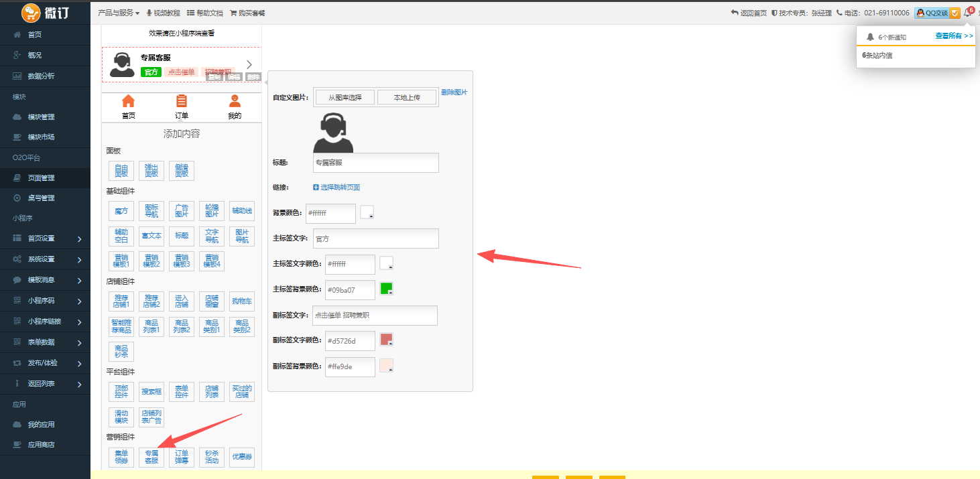Click the 删除图片 link

pyautogui.click(x=454, y=92)
